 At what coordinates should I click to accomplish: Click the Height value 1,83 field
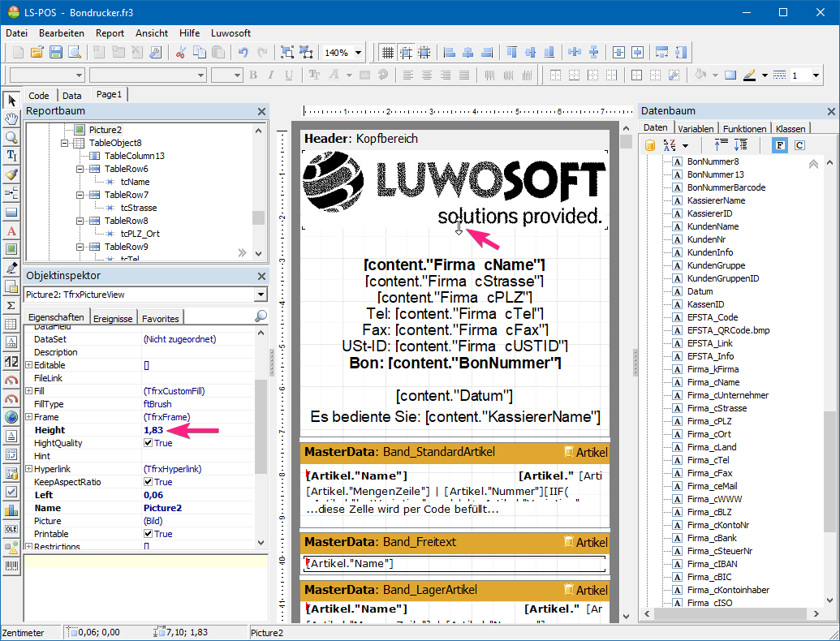(x=198, y=430)
